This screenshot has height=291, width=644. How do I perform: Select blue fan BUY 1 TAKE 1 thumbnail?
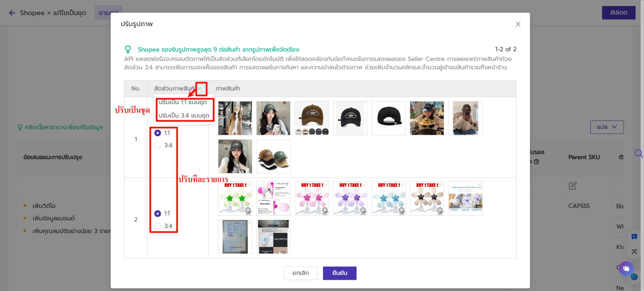389,199
